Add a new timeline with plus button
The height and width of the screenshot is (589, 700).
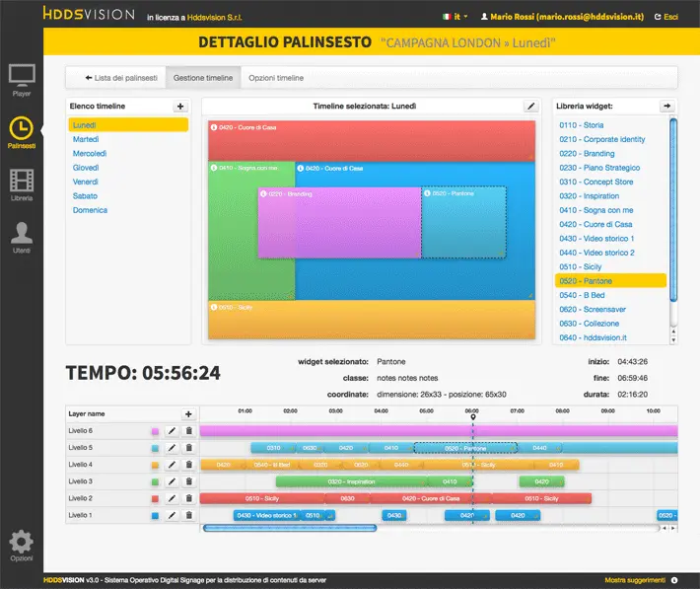point(180,107)
